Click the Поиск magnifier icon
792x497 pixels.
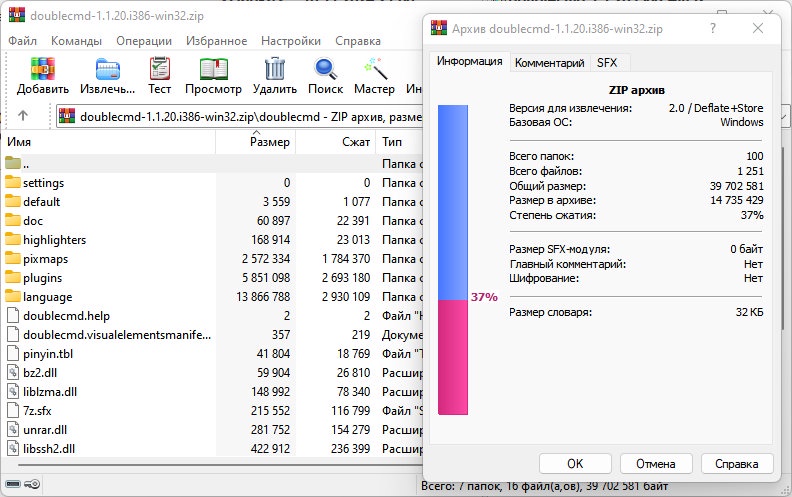326,69
